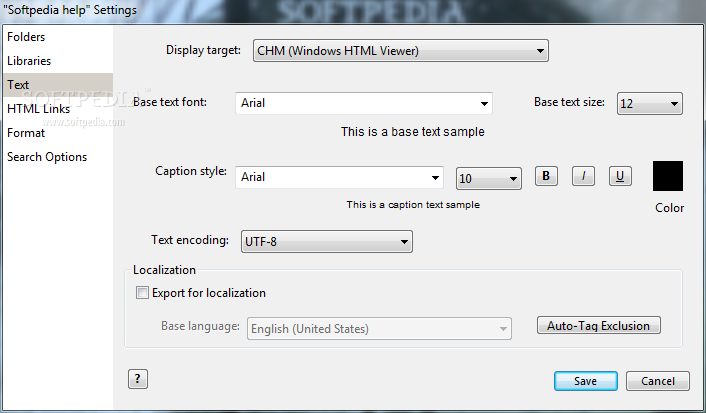Open help with the question mark button
This screenshot has height=413, width=706.
click(138, 379)
